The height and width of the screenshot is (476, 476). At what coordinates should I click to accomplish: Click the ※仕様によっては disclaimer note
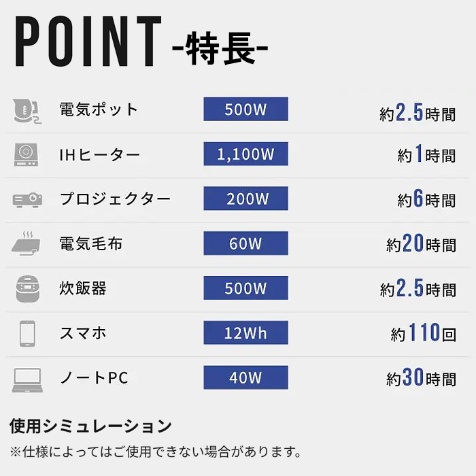click(155, 452)
